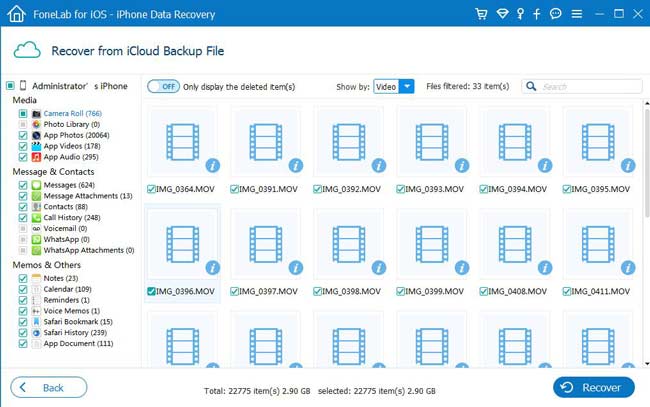Open the feedback chat bubble icon

coord(555,14)
